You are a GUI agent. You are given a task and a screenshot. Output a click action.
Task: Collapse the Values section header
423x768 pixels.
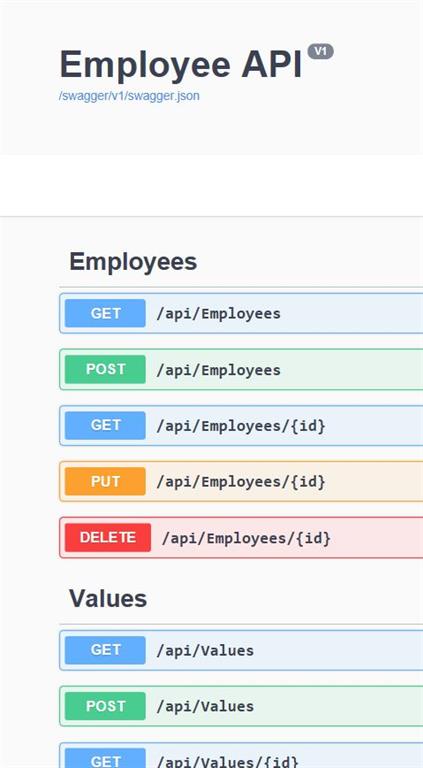(x=108, y=599)
